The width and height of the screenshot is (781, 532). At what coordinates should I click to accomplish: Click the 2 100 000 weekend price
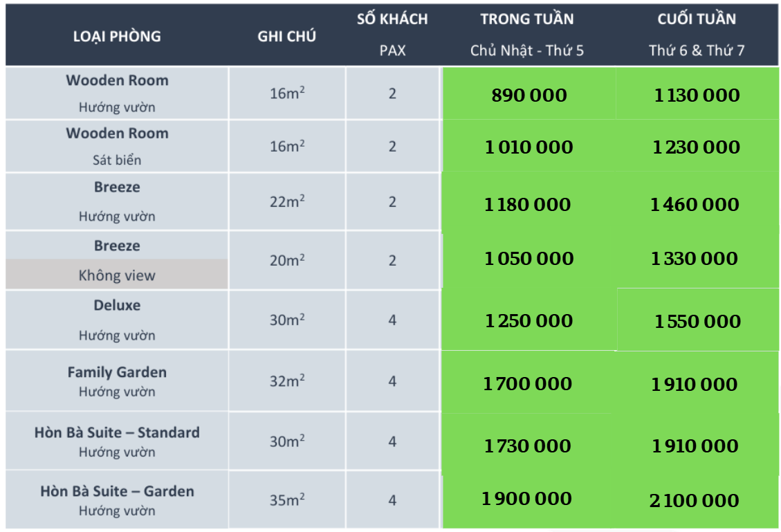pos(695,500)
